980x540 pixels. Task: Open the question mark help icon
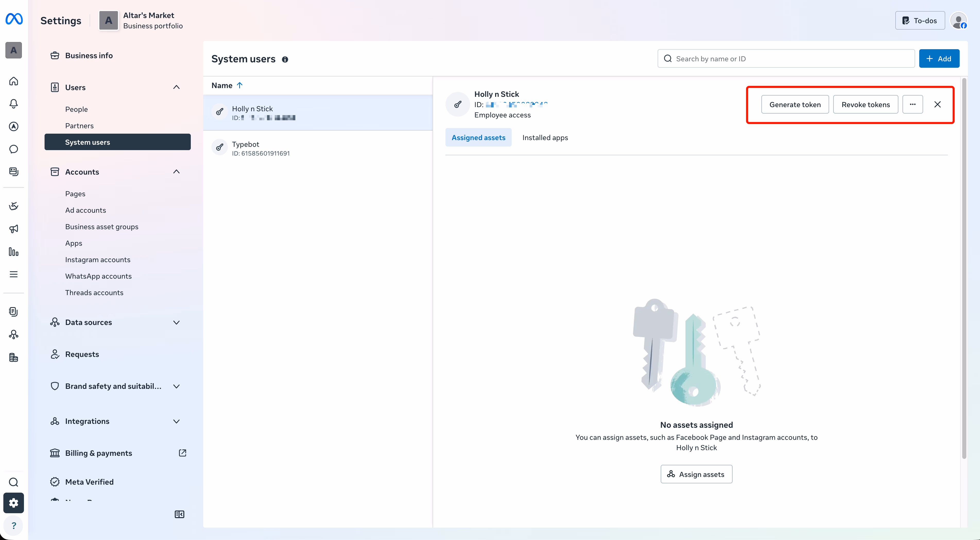pyautogui.click(x=14, y=525)
